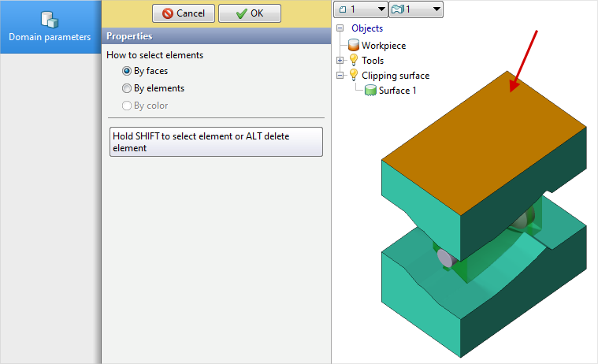Image resolution: width=598 pixels, height=364 pixels.
Task: Collapse the Clipping surface tree node
Action: tap(340, 76)
